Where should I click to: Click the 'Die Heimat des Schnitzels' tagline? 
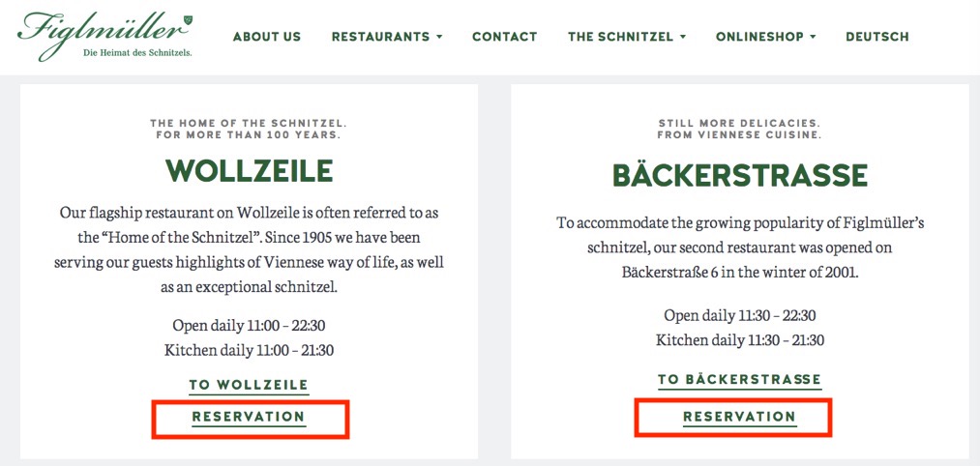(137, 53)
